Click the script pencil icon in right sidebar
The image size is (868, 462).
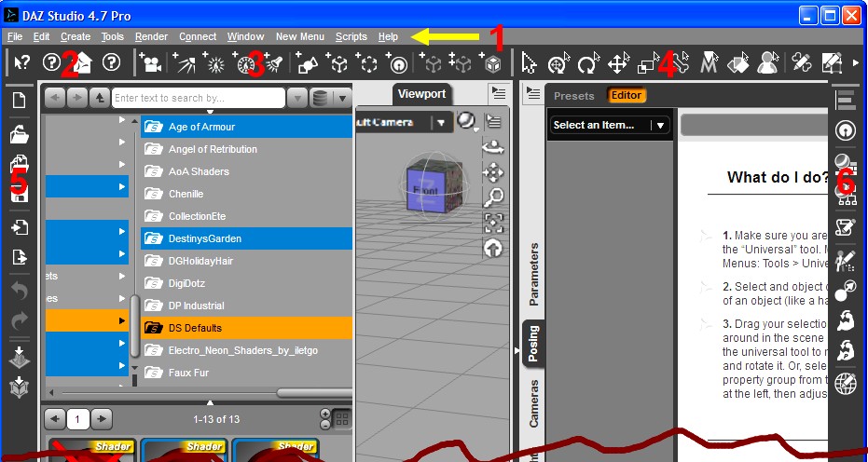point(846,227)
